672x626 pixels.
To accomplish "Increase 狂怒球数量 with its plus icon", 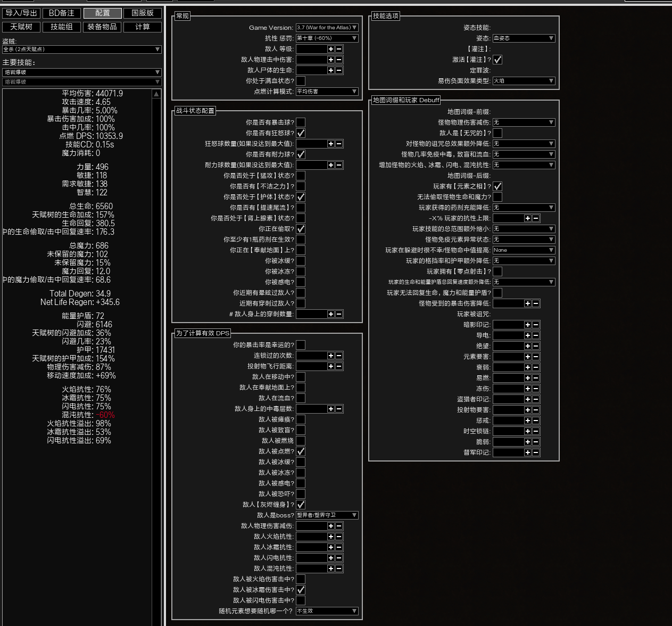I will [x=330, y=144].
